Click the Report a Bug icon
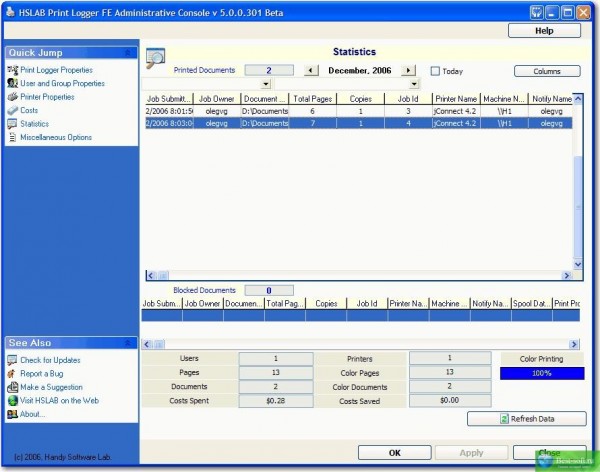Screen dimensions: 600x472 (x=12, y=373)
